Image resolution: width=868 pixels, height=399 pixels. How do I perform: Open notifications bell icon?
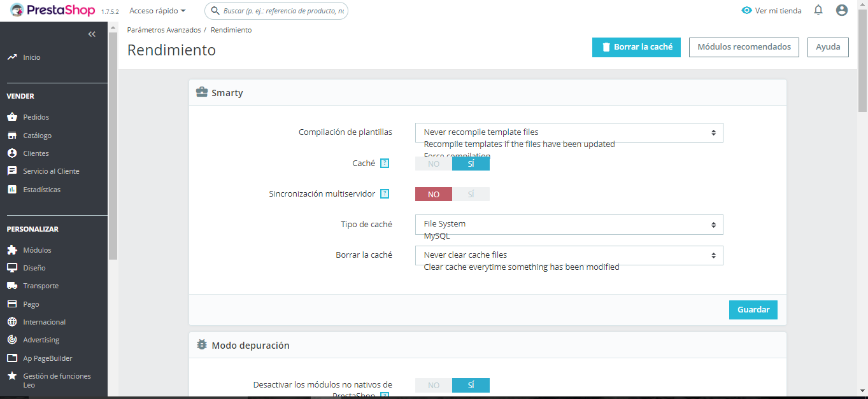(818, 10)
